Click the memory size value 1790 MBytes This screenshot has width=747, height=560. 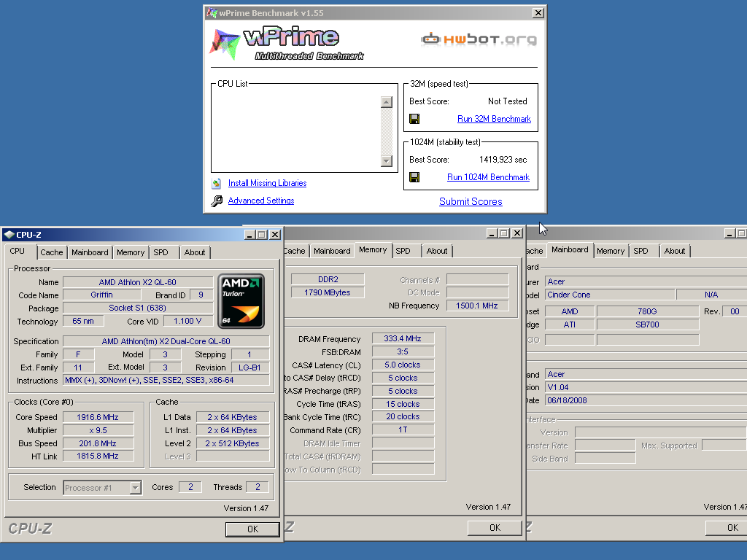(x=328, y=292)
